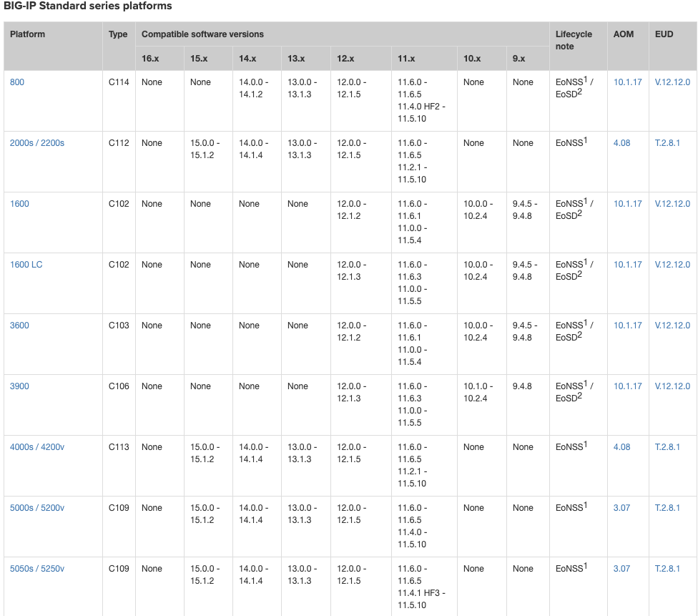This screenshot has width=698, height=616.
Task: Click the Platform column header
Action: click(53, 46)
